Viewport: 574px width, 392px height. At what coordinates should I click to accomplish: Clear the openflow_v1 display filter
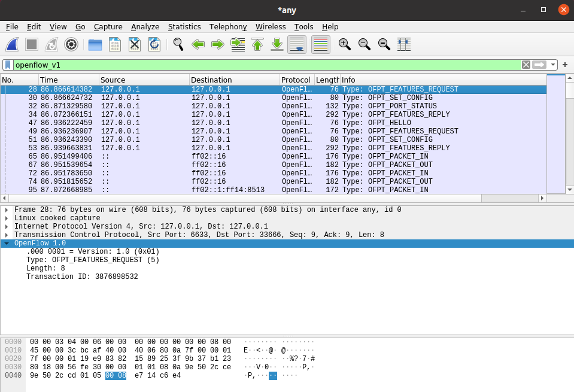526,65
